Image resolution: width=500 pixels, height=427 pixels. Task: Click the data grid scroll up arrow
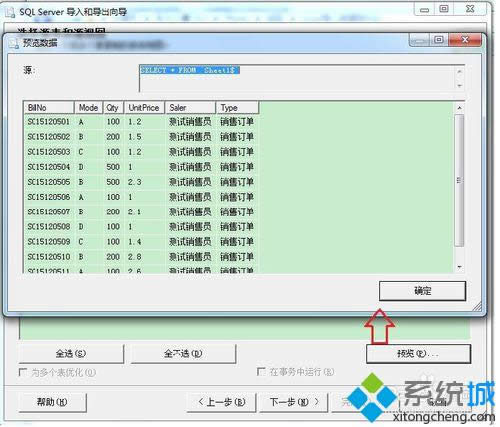[x=460, y=108]
